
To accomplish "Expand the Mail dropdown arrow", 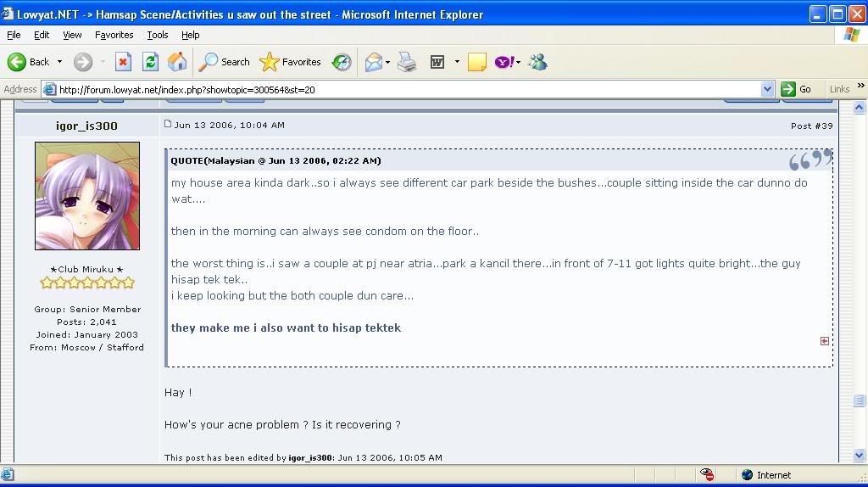I will pos(387,62).
